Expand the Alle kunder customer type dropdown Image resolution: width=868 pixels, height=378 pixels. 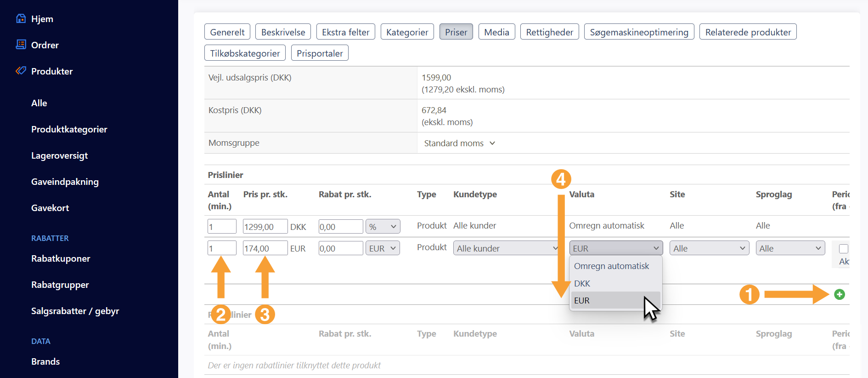click(x=506, y=248)
